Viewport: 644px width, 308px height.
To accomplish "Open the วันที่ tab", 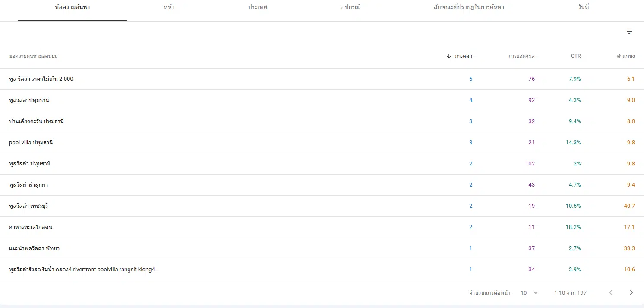I will click(x=584, y=7).
